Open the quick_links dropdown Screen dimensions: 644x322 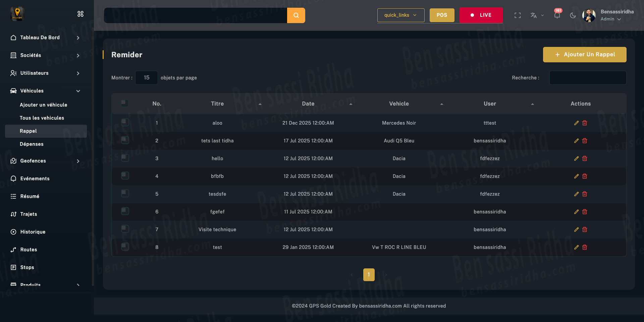click(x=400, y=15)
